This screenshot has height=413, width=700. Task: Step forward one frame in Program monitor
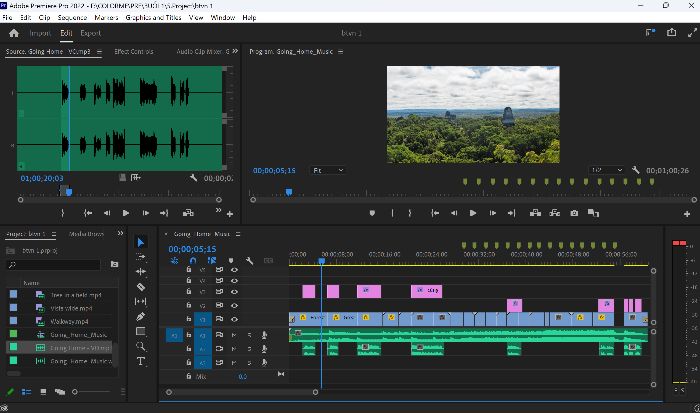click(492, 213)
